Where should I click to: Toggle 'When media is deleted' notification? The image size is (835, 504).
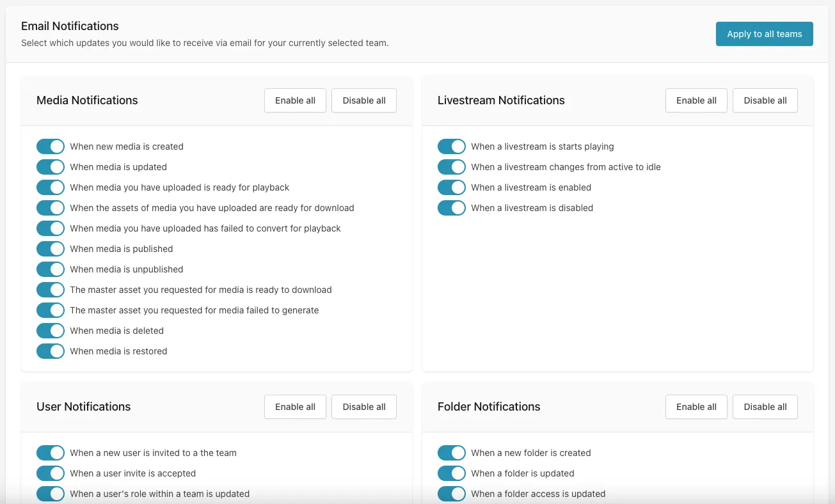pos(51,331)
